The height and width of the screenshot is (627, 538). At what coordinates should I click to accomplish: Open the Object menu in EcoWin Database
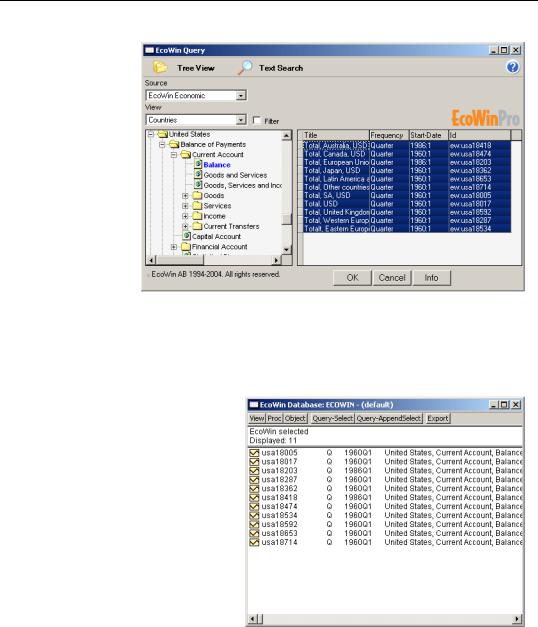pos(295,418)
